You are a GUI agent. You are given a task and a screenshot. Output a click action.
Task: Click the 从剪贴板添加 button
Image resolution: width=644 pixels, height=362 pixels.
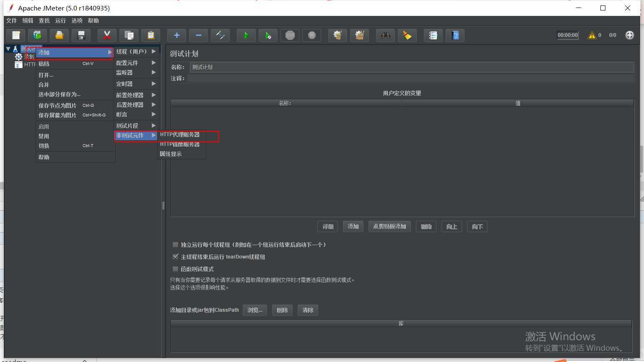click(390, 227)
